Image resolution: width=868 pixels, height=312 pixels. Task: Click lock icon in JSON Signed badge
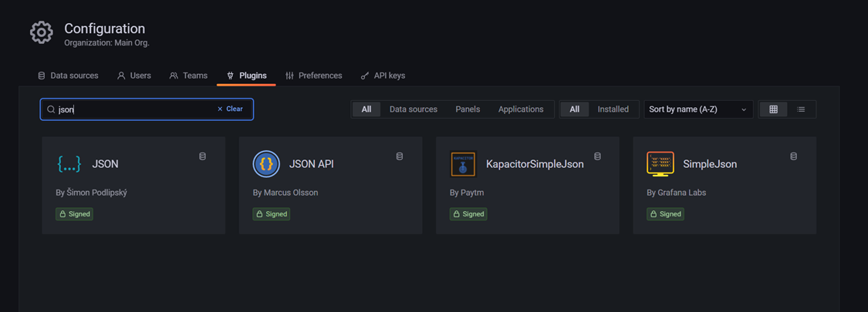click(62, 214)
